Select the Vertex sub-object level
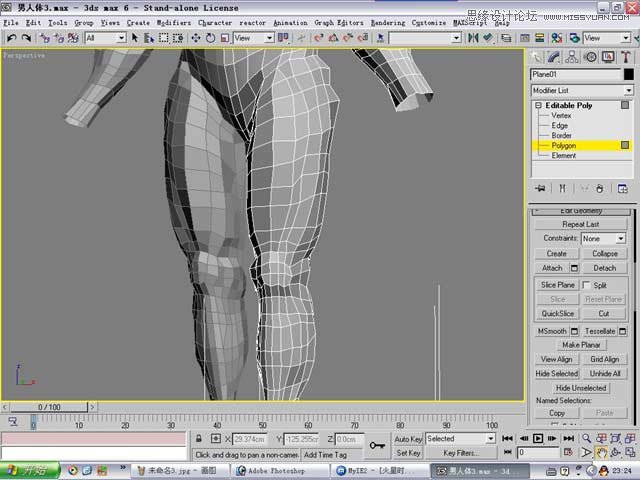The image size is (640, 480). click(561, 115)
